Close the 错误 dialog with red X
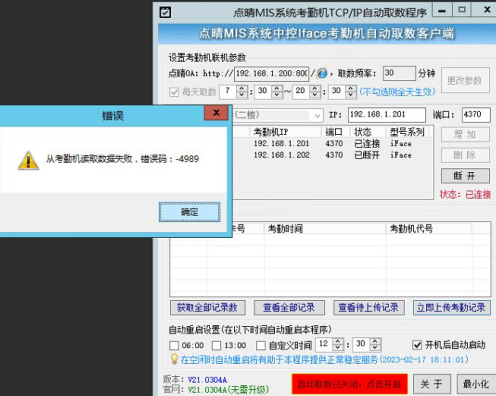Viewport: 496px width, 396px height. coord(216,113)
